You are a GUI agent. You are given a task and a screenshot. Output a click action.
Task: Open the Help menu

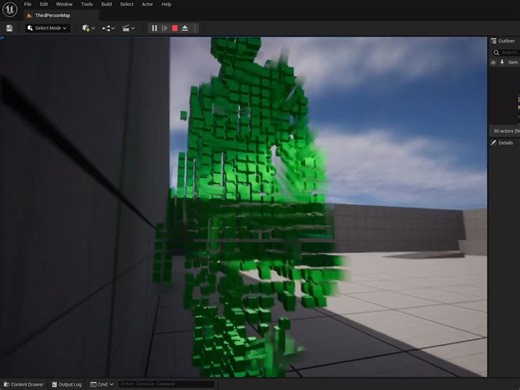coord(166,4)
